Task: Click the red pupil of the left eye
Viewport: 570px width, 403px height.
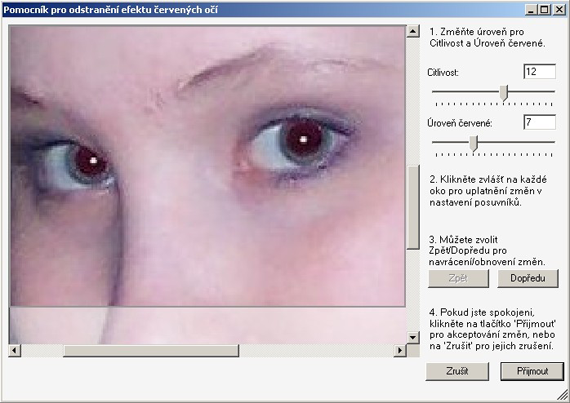Action: pos(91,161)
